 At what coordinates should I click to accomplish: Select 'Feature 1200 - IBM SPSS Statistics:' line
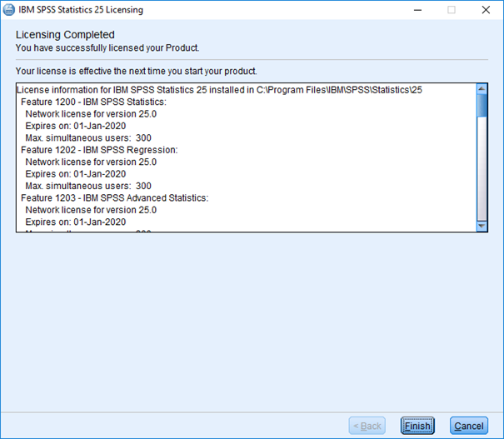click(x=93, y=102)
